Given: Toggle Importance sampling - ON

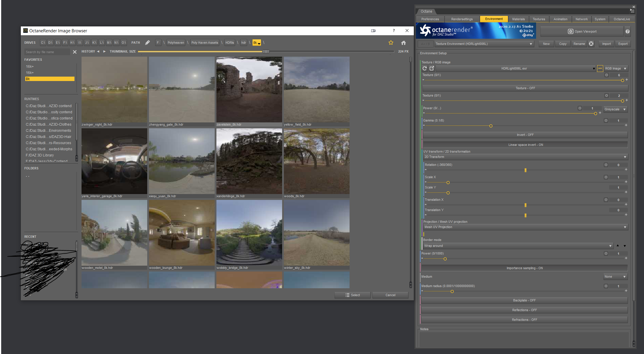Looking at the screenshot, I should coord(524,268).
